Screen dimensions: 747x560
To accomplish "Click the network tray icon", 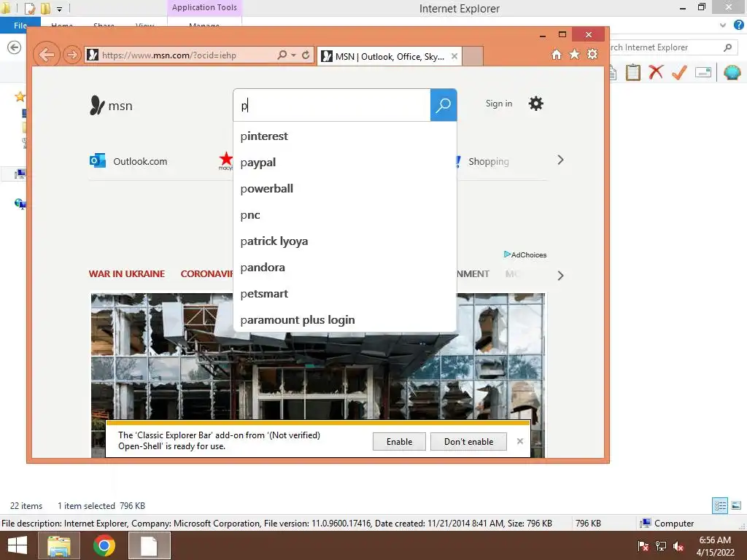I will [661, 546].
